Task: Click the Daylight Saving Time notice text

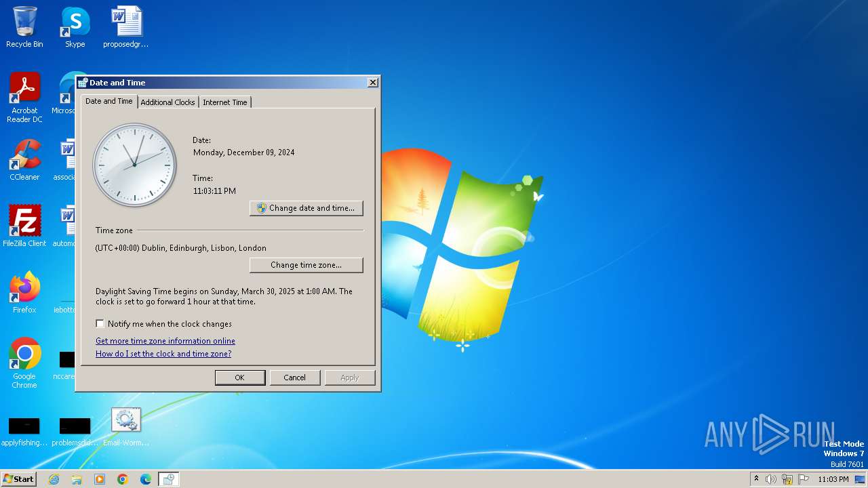Action: [224, 296]
